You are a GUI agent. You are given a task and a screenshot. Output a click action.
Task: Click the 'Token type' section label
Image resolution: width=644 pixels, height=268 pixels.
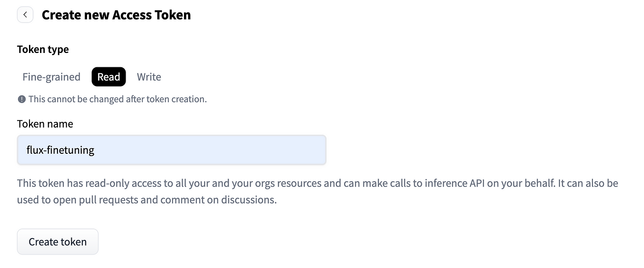[x=43, y=49]
